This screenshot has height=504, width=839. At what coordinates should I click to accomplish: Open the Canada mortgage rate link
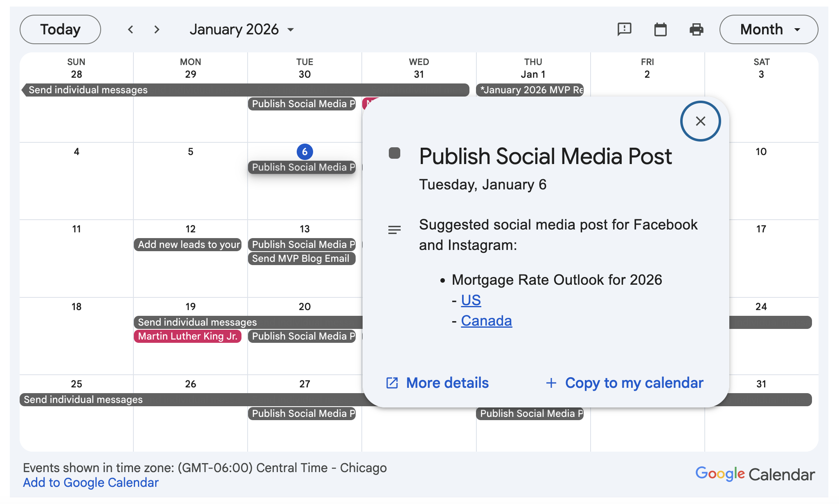click(x=486, y=321)
